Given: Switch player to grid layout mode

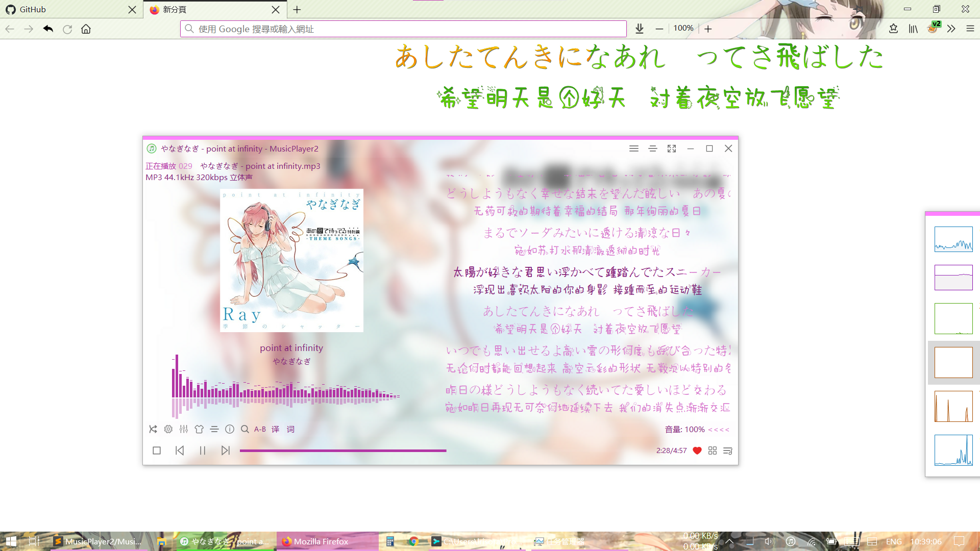Looking at the screenshot, I should coord(712,451).
